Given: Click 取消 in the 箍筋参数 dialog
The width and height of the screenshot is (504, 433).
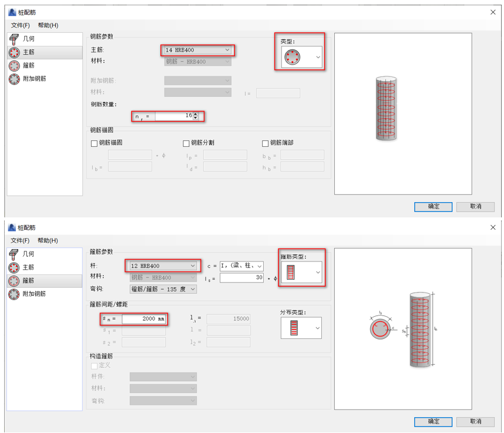Looking at the screenshot, I should 475,421.
